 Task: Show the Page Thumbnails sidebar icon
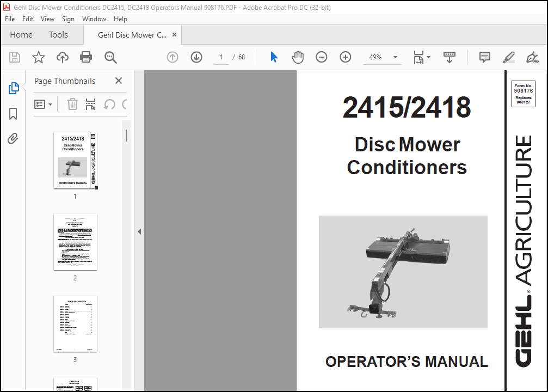13,88
